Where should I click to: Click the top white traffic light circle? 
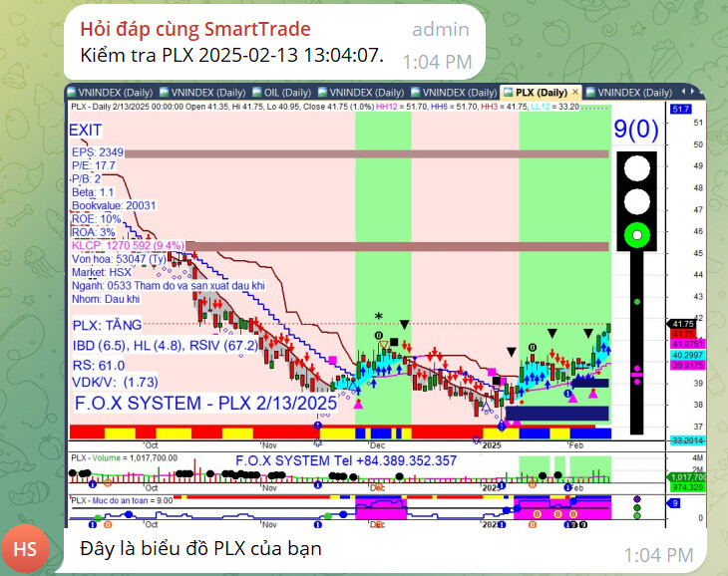coord(637,167)
